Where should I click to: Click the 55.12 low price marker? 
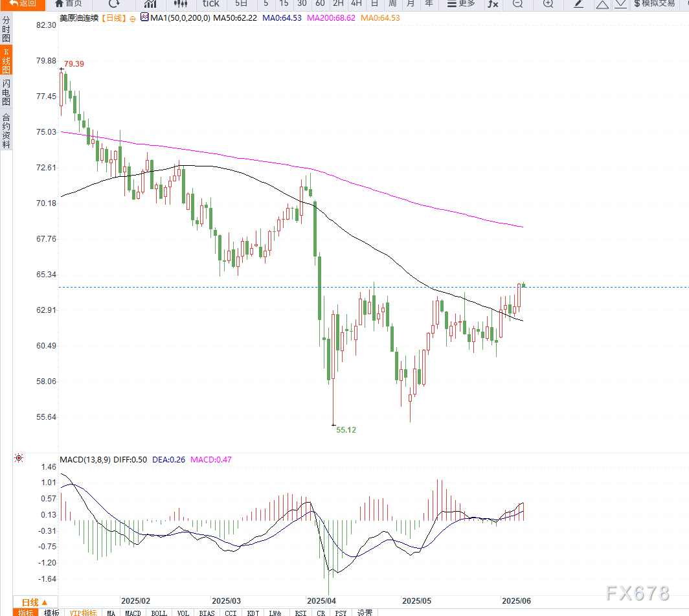coord(346,429)
